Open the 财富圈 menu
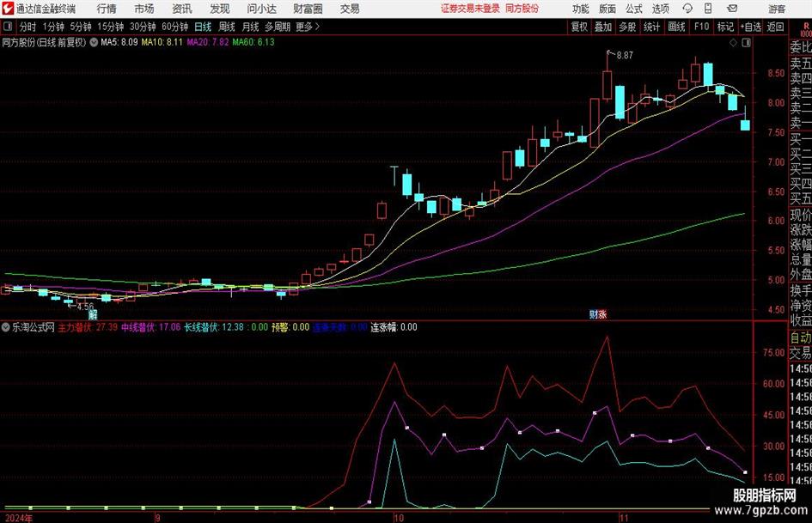This screenshot has height=523, width=812. point(308,9)
